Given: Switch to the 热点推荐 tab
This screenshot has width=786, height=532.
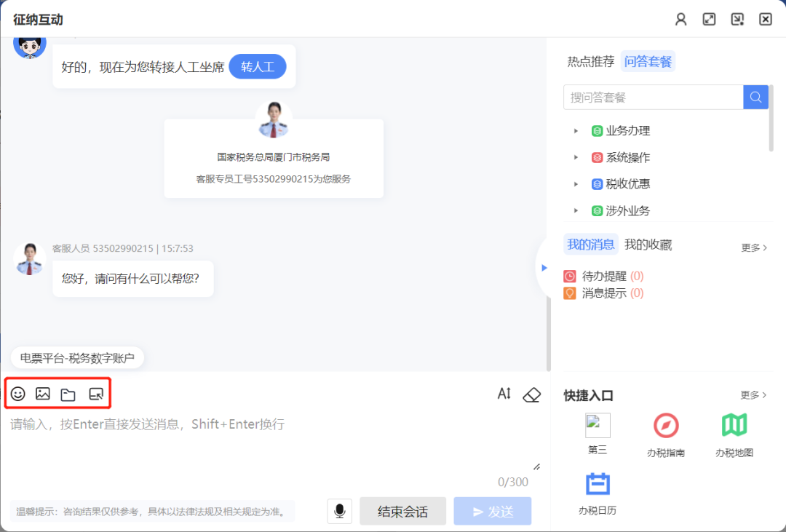Looking at the screenshot, I should click(591, 62).
